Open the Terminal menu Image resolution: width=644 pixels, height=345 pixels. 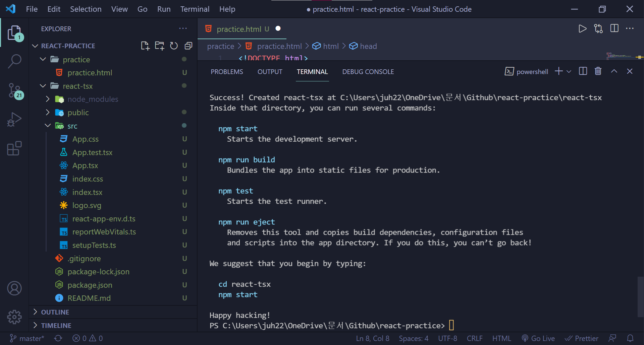point(195,9)
